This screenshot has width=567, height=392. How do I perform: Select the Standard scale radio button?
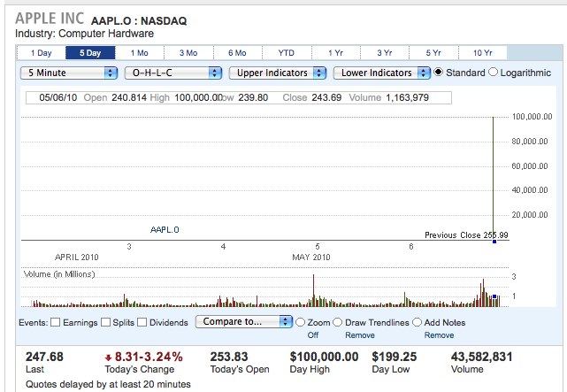click(x=438, y=72)
